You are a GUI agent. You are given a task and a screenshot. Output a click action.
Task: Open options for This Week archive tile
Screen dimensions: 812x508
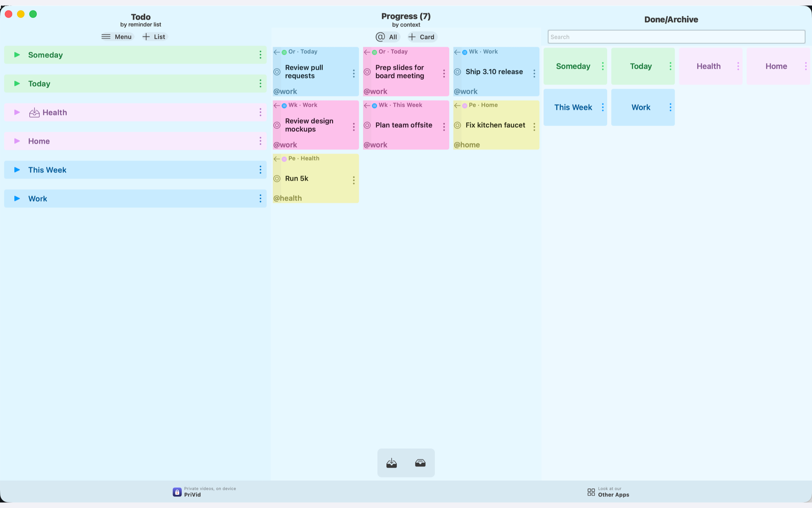(x=603, y=107)
